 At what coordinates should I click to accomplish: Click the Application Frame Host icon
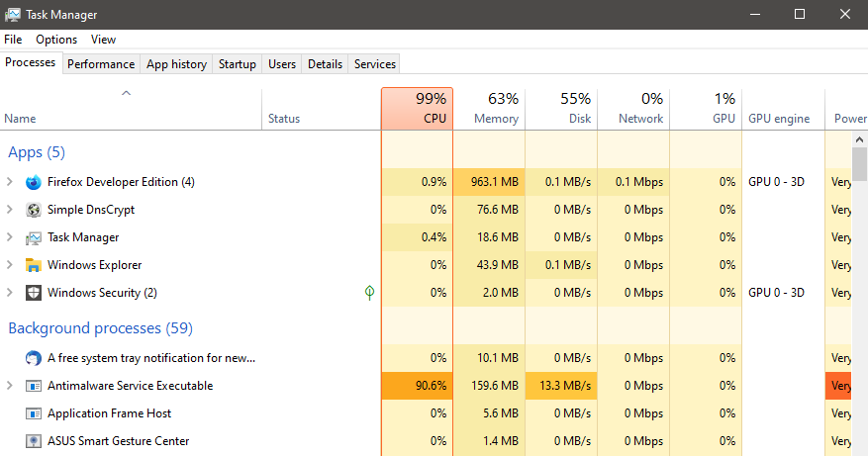click(33, 413)
